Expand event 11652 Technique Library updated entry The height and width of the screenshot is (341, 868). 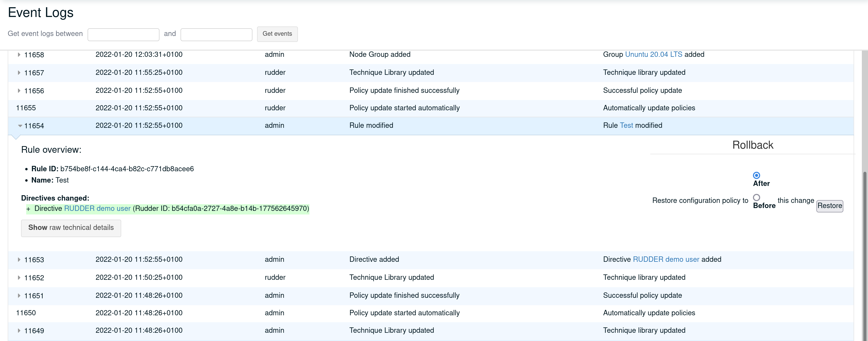pos(19,277)
